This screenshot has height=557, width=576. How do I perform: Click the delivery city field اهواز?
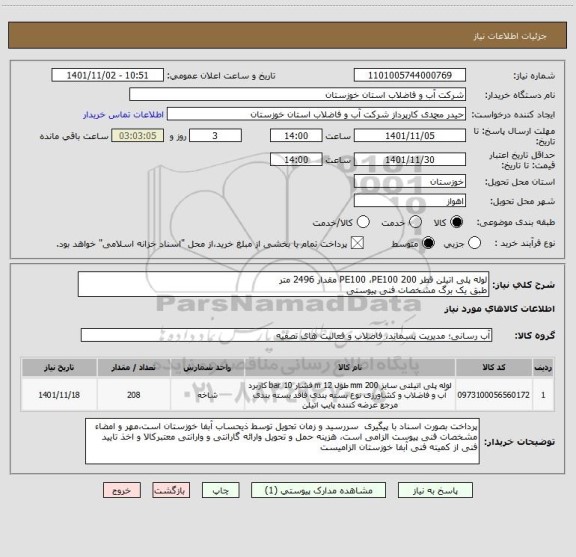click(410, 201)
